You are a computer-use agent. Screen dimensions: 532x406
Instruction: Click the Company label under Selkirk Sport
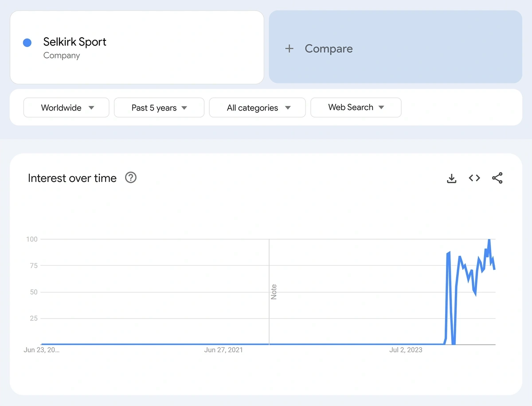click(x=62, y=55)
